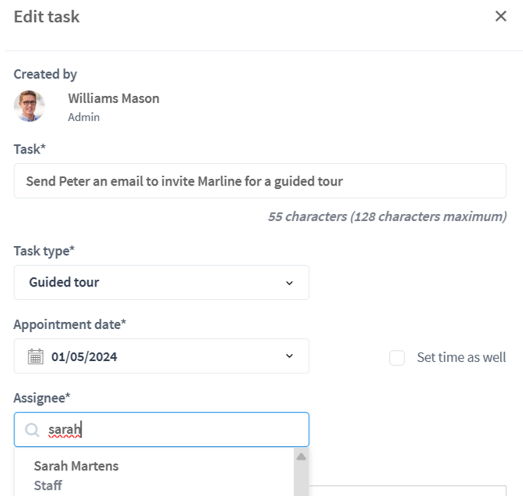This screenshot has height=497, width=523.
Task: Click the calendar icon in Appointment date
Action: coord(35,357)
